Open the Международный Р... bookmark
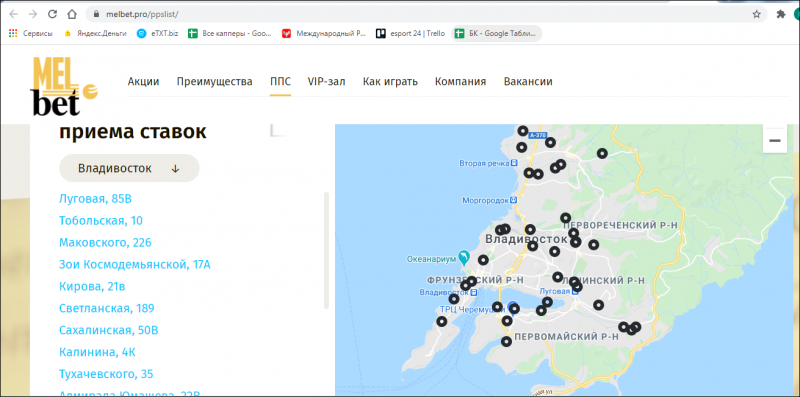Screen dimensions: 800x397 324,34
